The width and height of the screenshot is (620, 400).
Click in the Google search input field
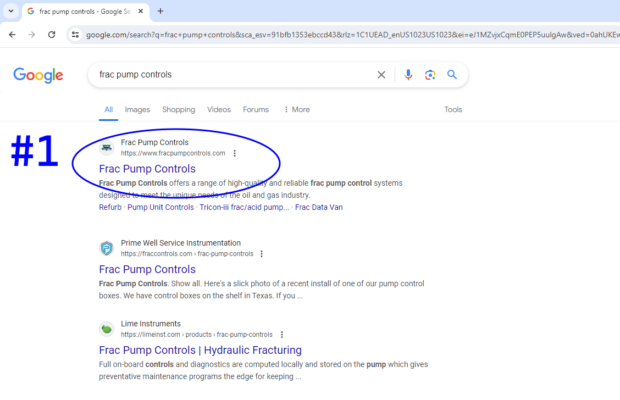pos(230,75)
